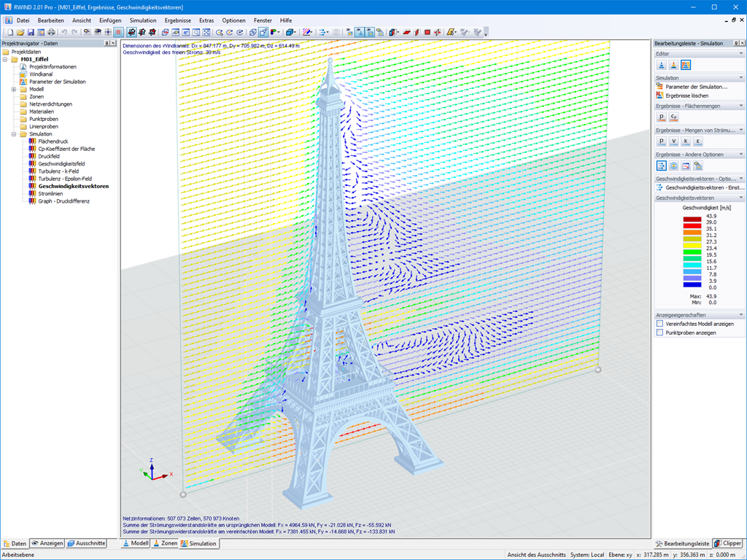Enable Punktproben anzeigen checkbox
This screenshot has height=560, width=747.
click(x=659, y=332)
